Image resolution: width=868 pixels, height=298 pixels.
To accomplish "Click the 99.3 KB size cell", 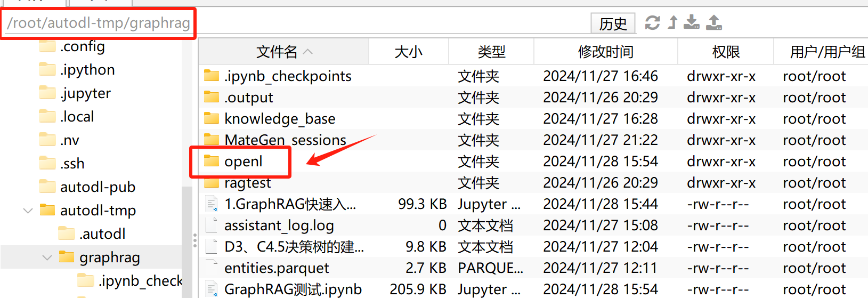I will (422, 204).
